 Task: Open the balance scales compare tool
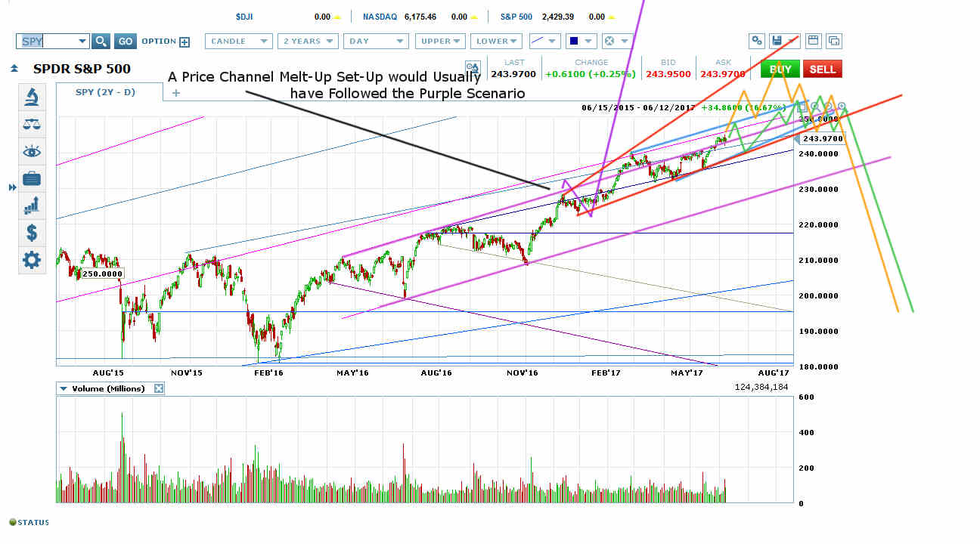pos(32,124)
